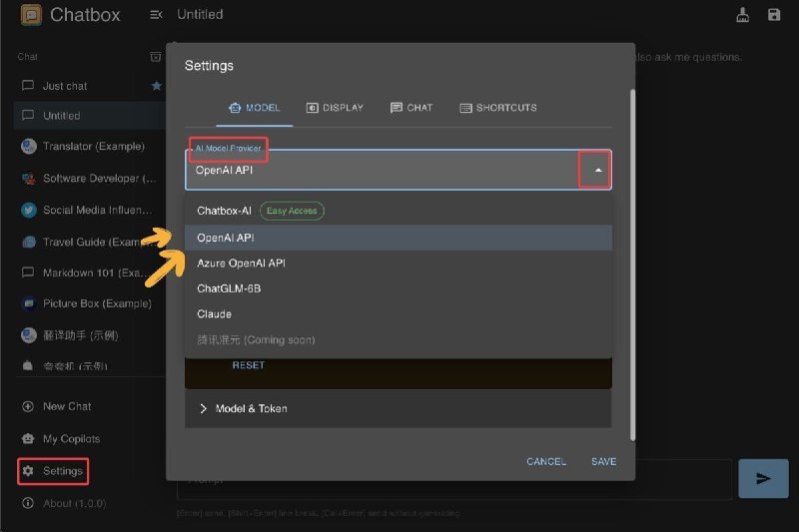Click Social Media Influencer Twitter avatar
Image resolution: width=799 pixels, height=532 pixels.
[x=29, y=210]
